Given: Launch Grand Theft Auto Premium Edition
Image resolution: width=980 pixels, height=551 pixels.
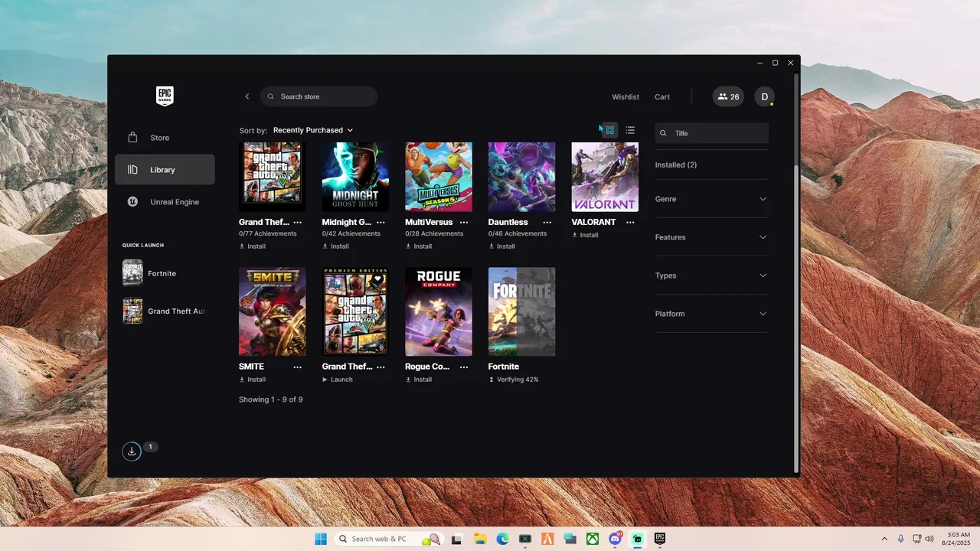Looking at the screenshot, I should tap(338, 380).
